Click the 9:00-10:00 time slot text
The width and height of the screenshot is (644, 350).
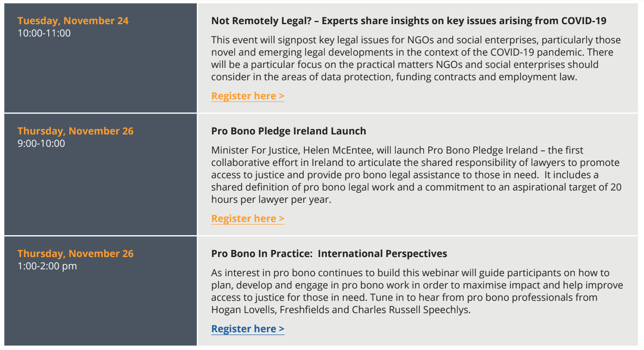tap(41, 144)
